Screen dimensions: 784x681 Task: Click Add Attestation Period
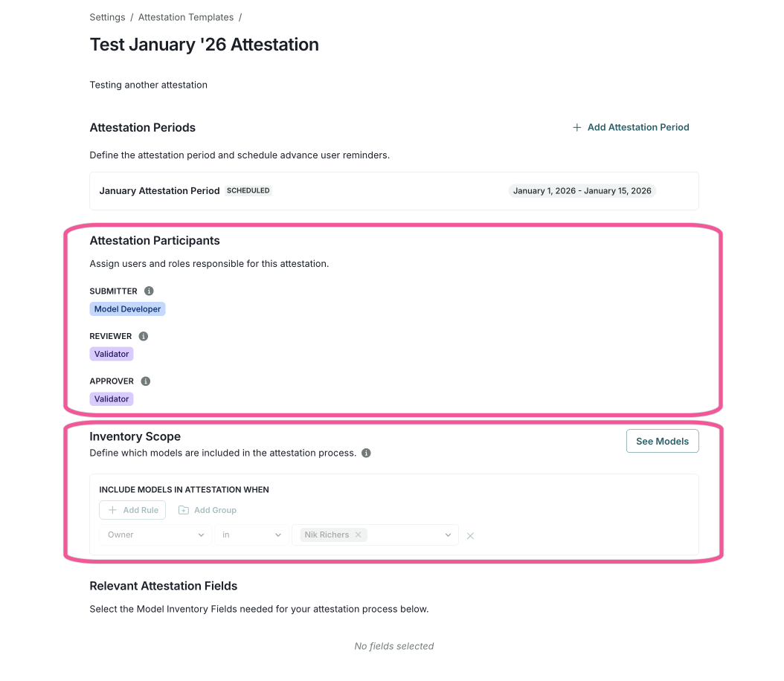coord(638,127)
